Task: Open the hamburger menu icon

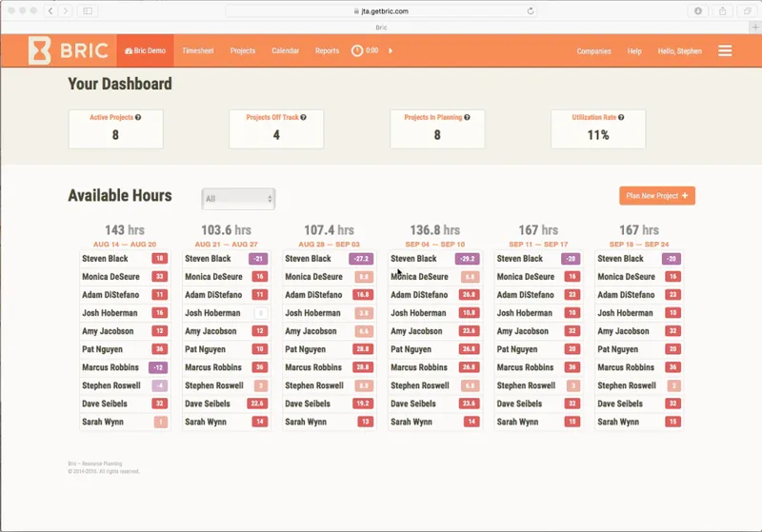Action: coord(725,50)
